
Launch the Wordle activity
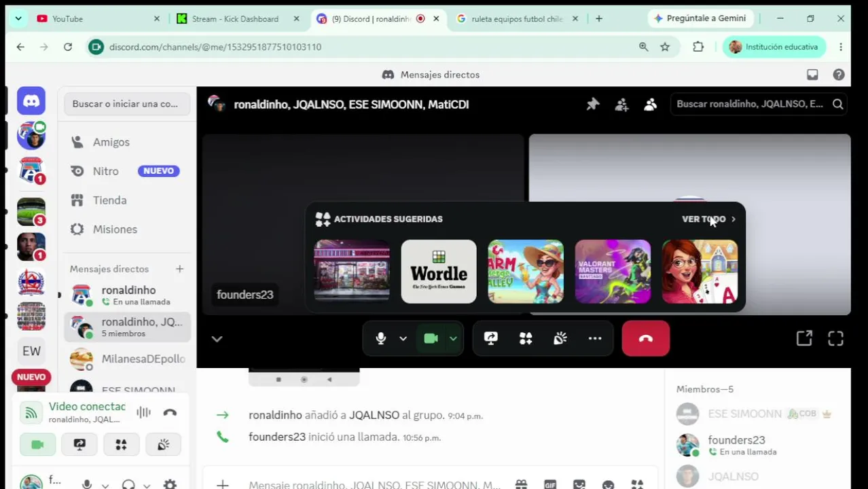coord(439,271)
